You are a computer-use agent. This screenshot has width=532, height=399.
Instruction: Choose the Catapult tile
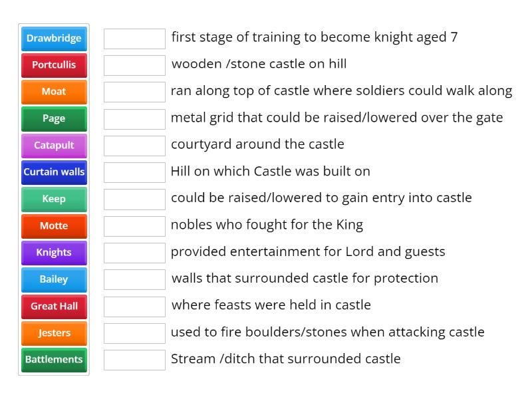(54, 145)
